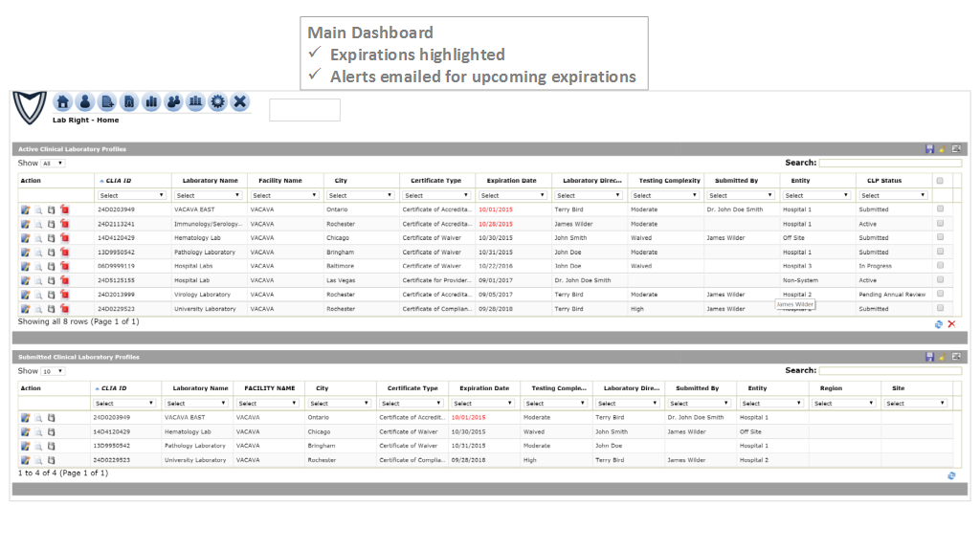980x550 pixels.
Task: Check the box for row 24D0203949
Action: pyautogui.click(x=940, y=209)
